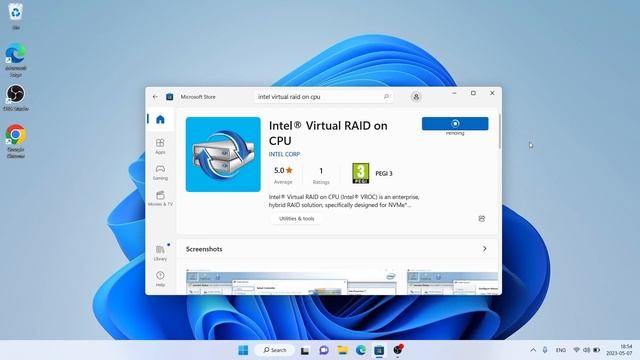
Task: Click the Utilities & tools category tag
Action: click(297, 218)
